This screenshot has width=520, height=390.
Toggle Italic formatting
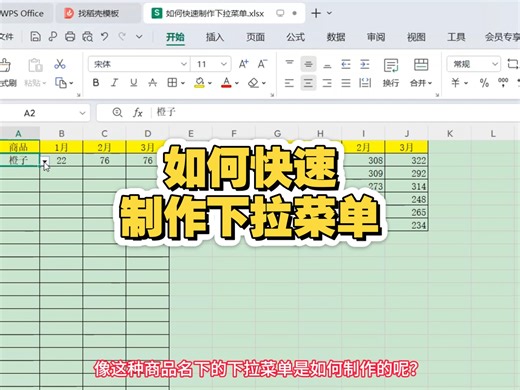coord(115,82)
